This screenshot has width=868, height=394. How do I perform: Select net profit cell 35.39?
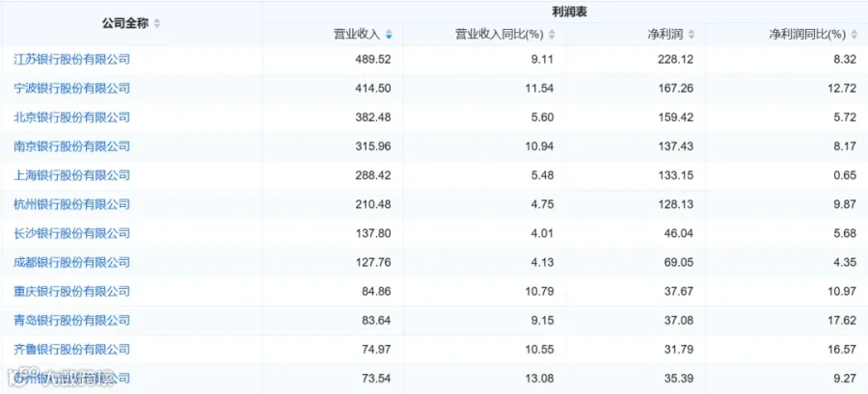678,379
